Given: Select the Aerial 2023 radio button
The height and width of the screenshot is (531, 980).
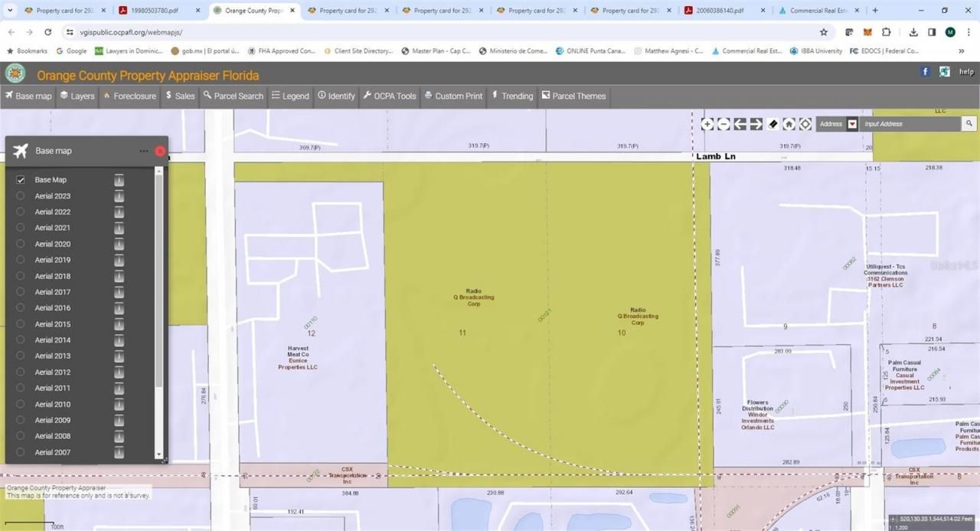Looking at the screenshot, I should [x=21, y=196].
